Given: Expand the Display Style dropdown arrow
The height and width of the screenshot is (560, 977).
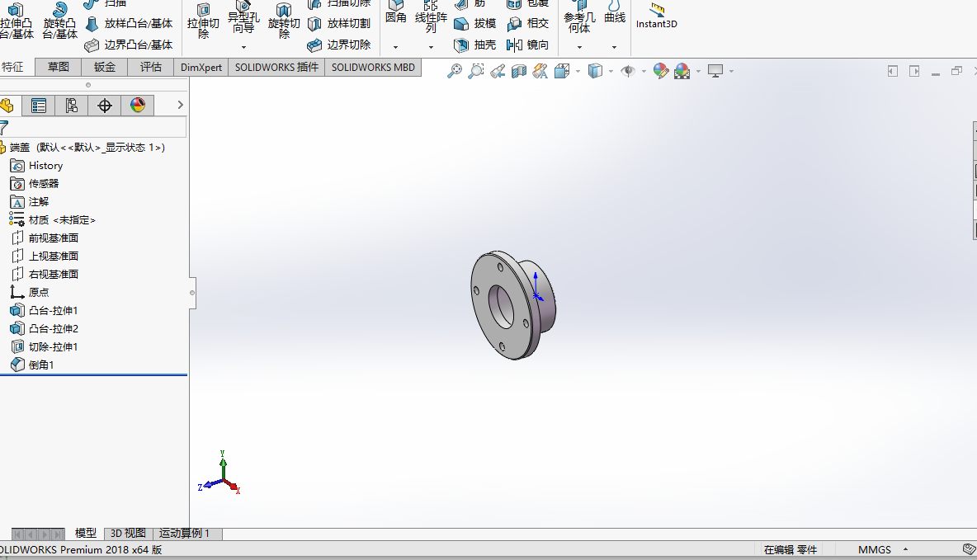Looking at the screenshot, I should pos(611,72).
